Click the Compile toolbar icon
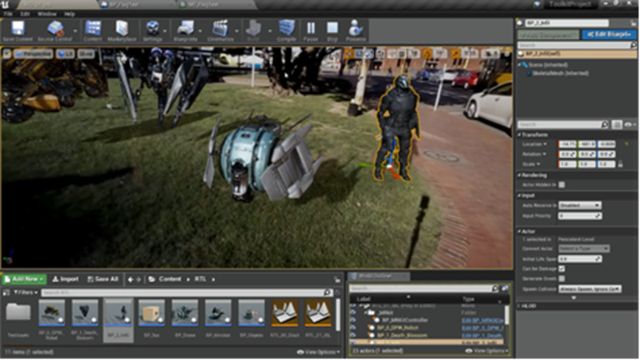The width and height of the screenshot is (640, 360). point(287,31)
